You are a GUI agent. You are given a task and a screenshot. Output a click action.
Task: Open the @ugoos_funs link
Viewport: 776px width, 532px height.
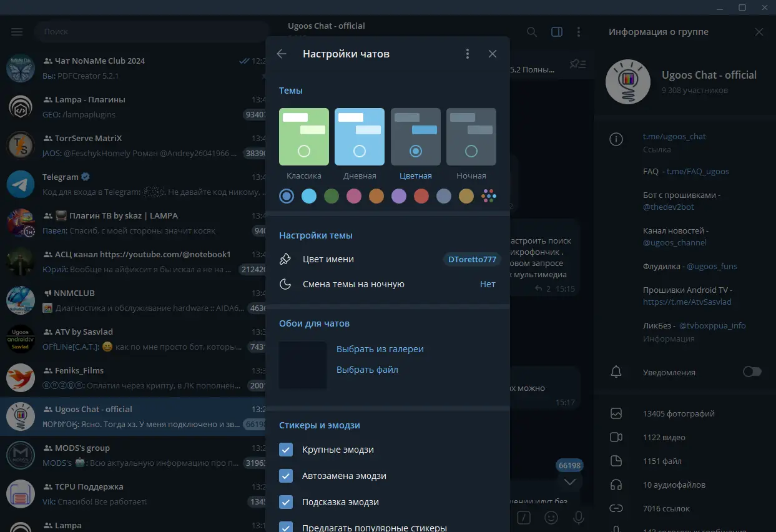point(712,266)
